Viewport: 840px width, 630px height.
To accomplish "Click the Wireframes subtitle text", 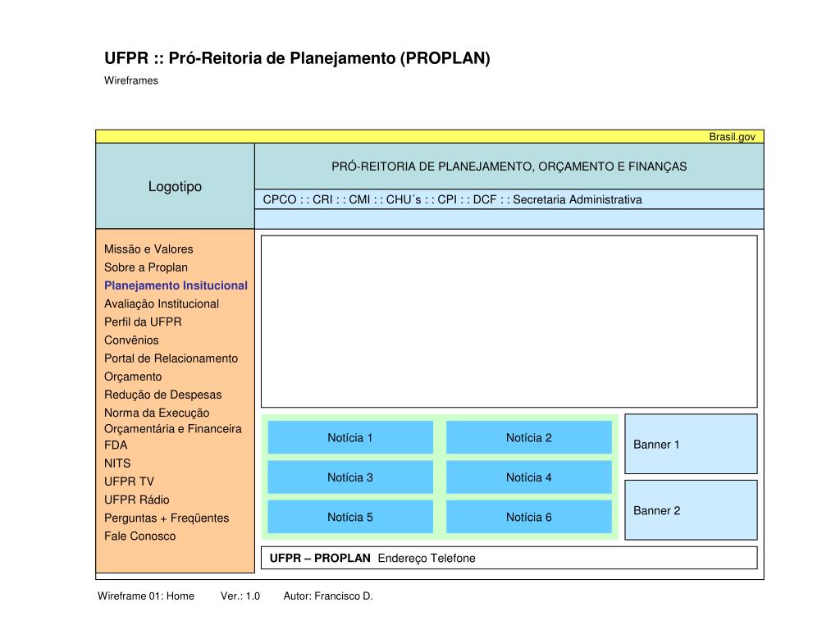I will [131, 80].
